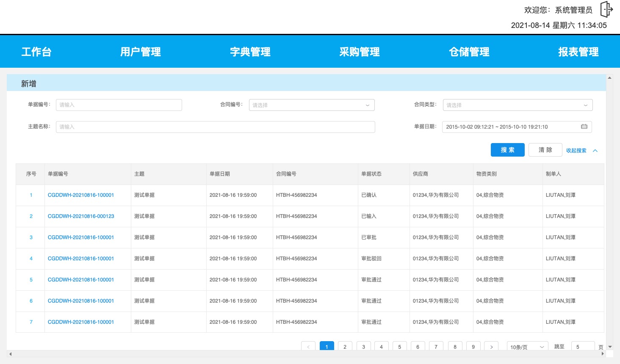Collapse the search area via 收起搜索
The width and height of the screenshot is (620, 364).
pos(576,150)
